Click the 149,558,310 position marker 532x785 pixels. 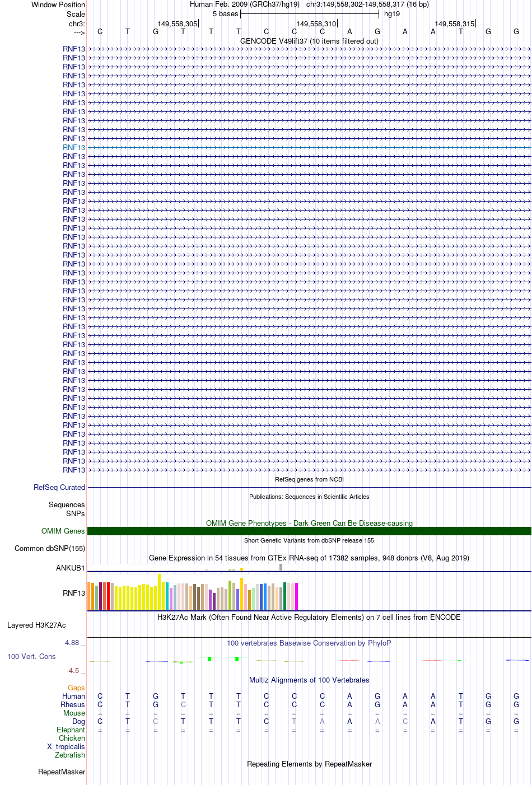pos(316,24)
